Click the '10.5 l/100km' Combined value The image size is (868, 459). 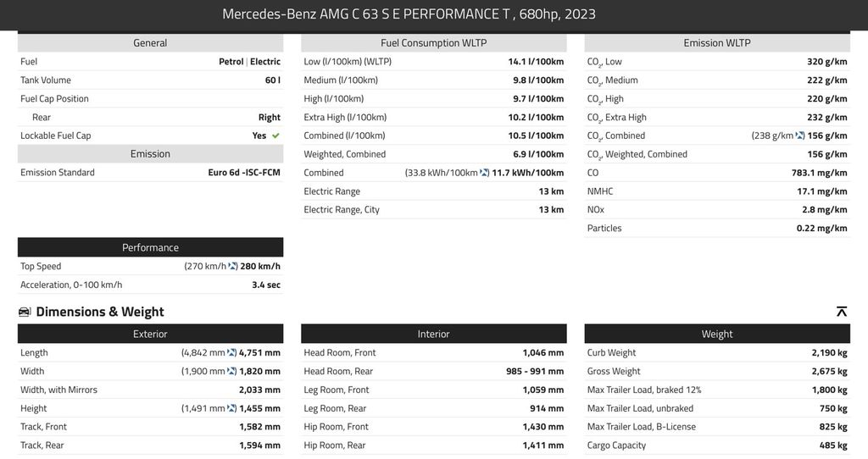tap(536, 135)
